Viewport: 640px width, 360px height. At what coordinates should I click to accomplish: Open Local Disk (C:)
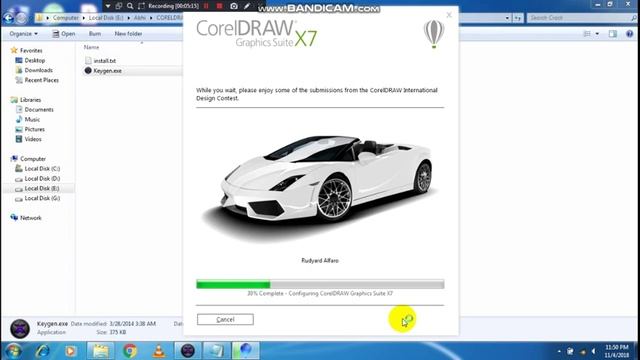(x=38, y=169)
